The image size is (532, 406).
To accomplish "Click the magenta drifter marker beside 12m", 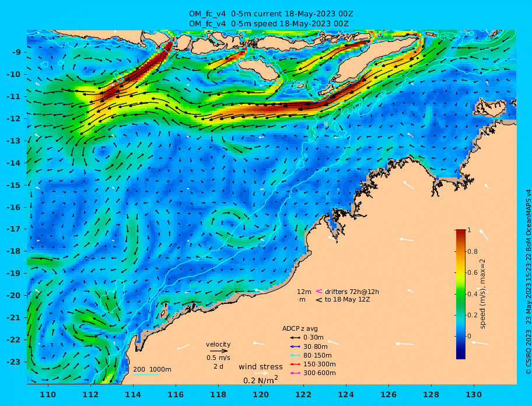I will click(319, 291).
